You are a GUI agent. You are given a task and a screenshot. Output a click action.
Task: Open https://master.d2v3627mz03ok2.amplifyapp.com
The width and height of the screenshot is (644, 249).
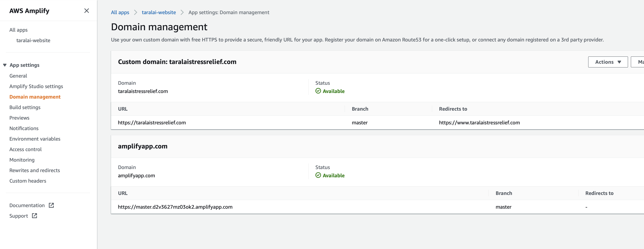click(x=175, y=207)
